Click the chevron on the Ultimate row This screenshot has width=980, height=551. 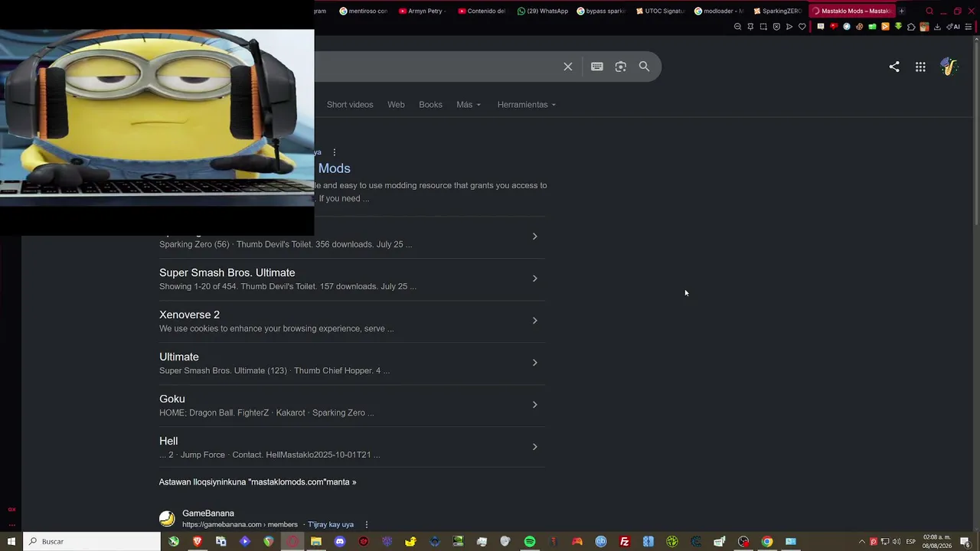pyautogui.click(x=534, y=363)
